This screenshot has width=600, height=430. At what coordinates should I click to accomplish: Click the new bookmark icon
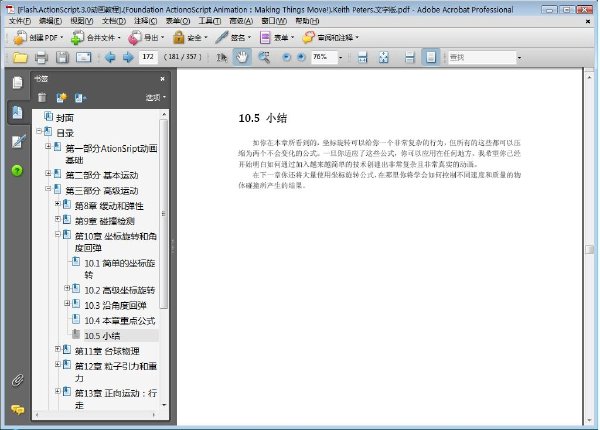pyautogui.click(x=61, y=98)
